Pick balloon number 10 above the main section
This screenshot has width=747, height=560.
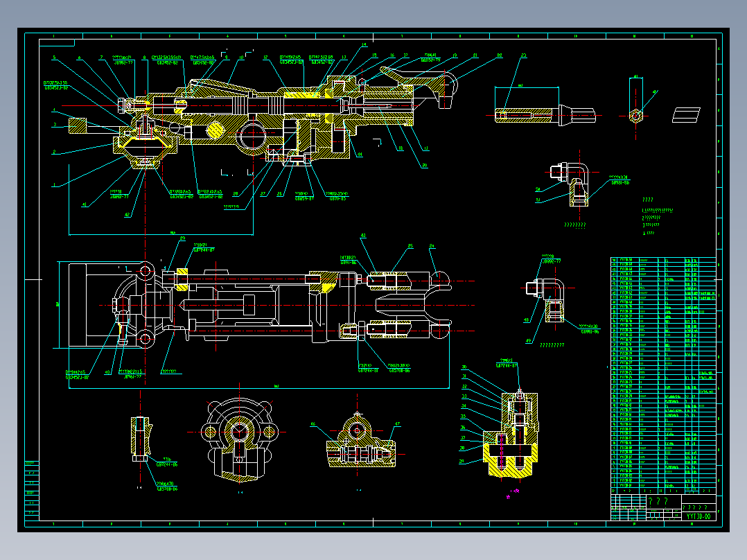[242, 58]
